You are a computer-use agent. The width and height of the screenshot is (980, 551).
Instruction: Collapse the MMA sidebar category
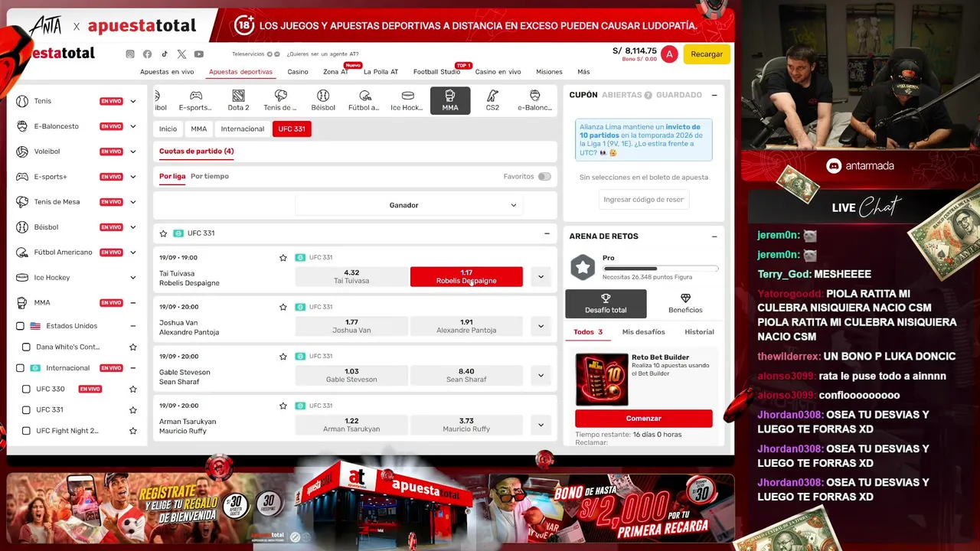click(x=133, y=303)
